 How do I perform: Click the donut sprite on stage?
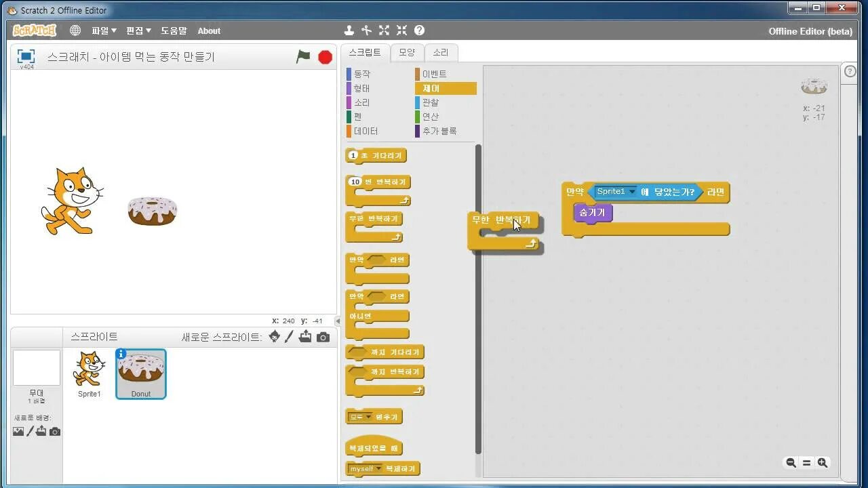tap(153, 211)
